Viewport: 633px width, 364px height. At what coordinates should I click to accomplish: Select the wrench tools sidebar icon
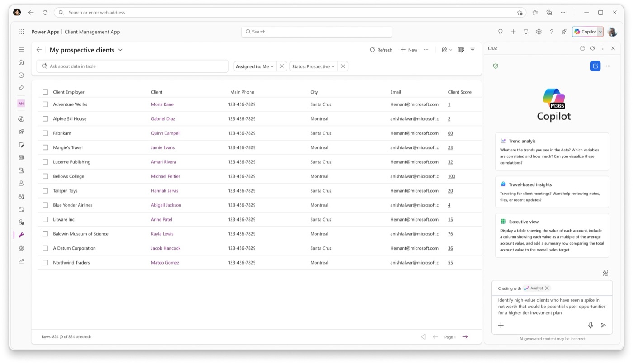(21, 235)
